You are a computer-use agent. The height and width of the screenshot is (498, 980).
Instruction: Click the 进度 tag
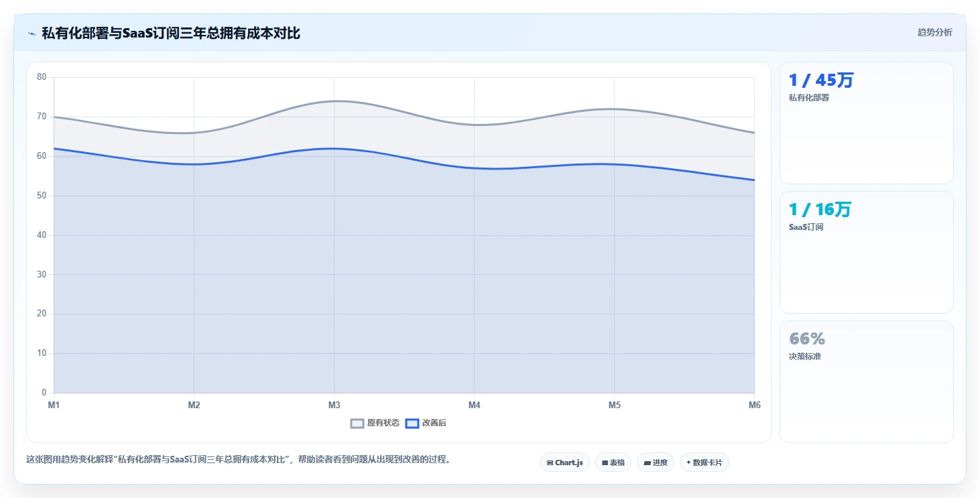click(656, 462)
